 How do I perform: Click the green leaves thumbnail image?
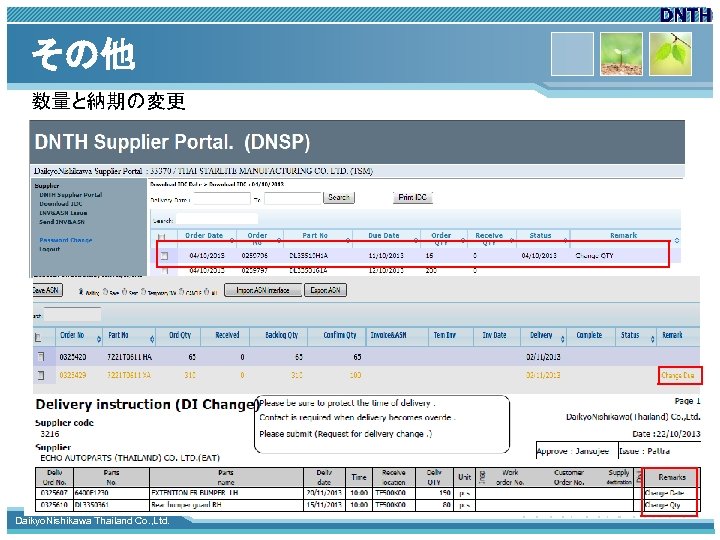(670, 54)
